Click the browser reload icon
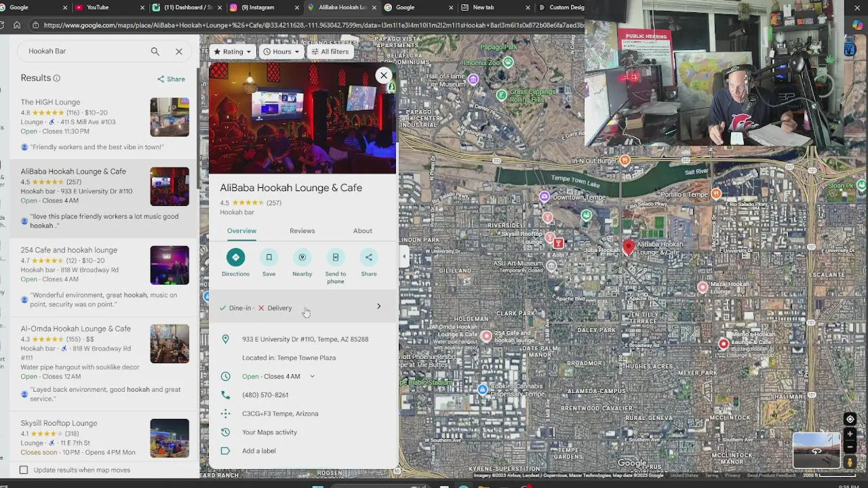Screen dimensions: 868x488 point(2,25)
